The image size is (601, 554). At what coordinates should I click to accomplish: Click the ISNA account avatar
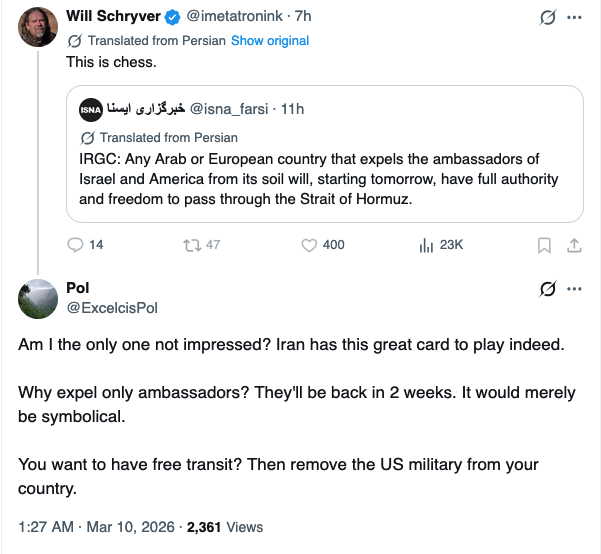[90, 108]
